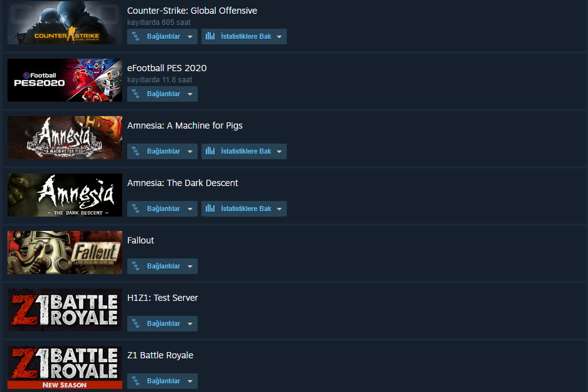Screen dimensions: 588x392
Task: Click the stats bar icon for Amnesia: The Dark Descent
Action: point(210,208)
